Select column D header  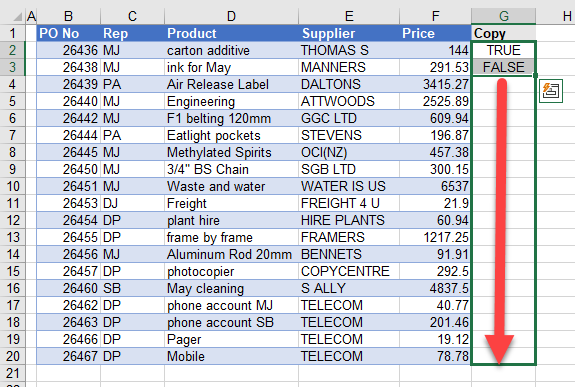[x=231, y=16]
